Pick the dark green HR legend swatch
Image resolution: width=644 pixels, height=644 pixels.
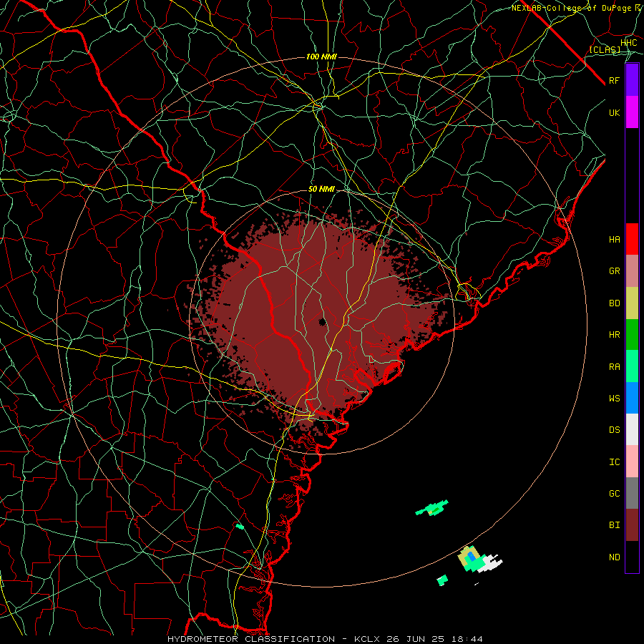tap(632, 335)
